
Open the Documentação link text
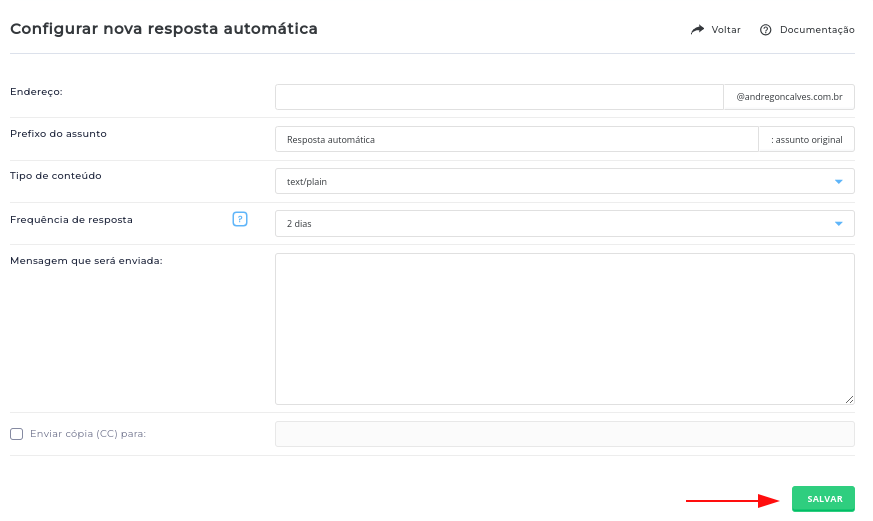817,30
